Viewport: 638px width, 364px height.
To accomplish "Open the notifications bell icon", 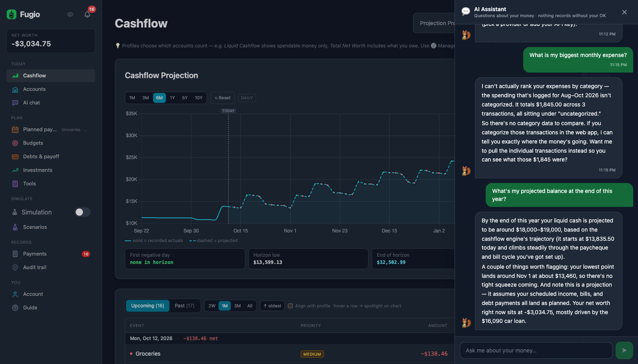I will pyautogui.click(x=87, y=14).
